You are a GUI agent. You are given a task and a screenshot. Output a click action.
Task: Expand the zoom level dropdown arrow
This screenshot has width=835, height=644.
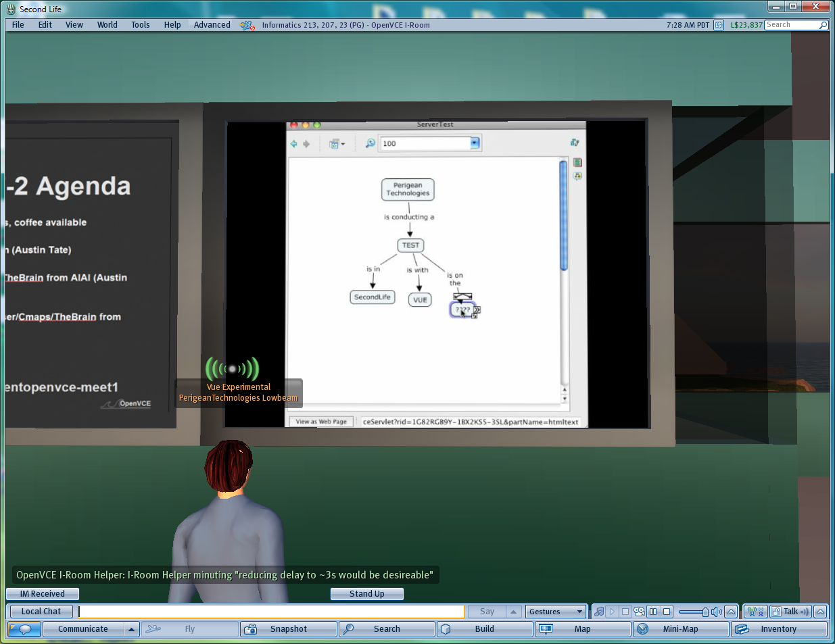[475, 143]
